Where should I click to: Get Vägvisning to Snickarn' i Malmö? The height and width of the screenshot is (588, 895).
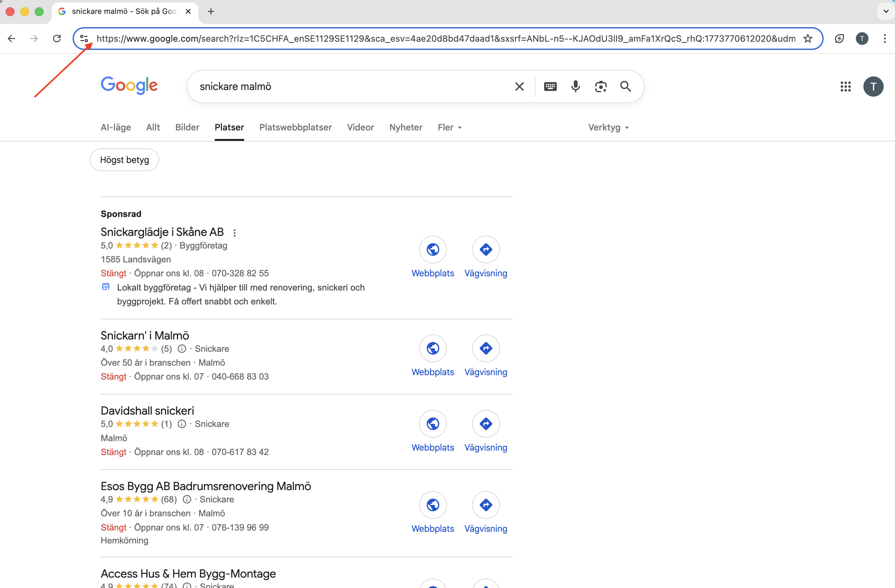pos(485,348)
